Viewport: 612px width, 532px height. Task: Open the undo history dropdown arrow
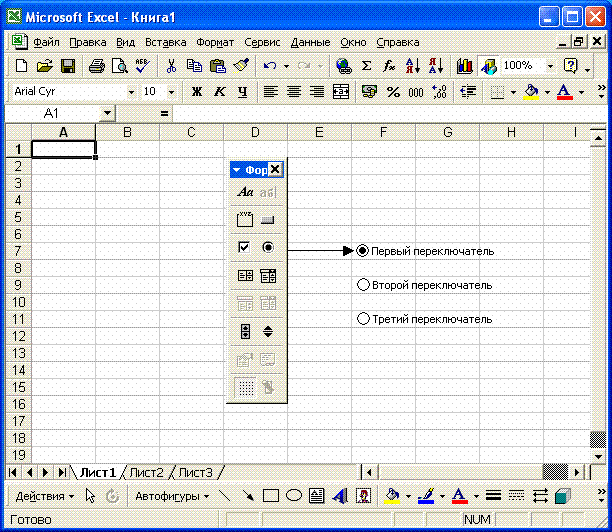(286, 66)
